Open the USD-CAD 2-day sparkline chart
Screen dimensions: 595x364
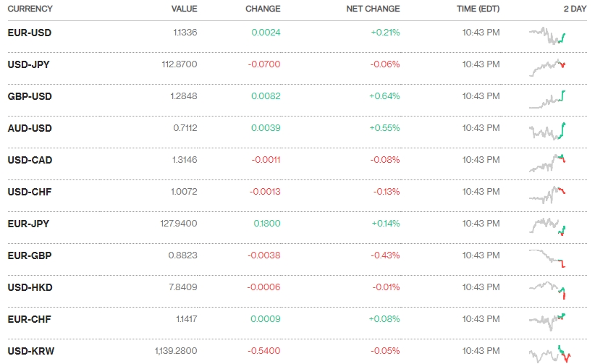(x=548, y=163)
